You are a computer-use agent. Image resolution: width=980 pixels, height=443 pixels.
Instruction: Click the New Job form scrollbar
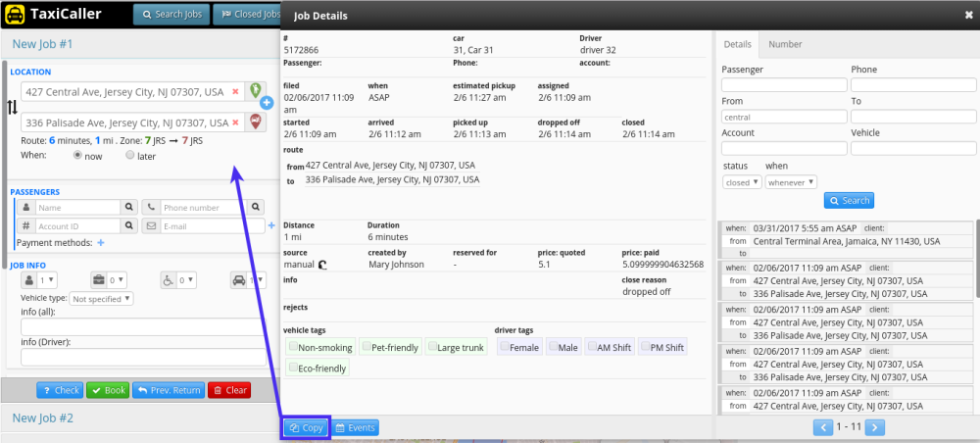[x=4, y=164]
